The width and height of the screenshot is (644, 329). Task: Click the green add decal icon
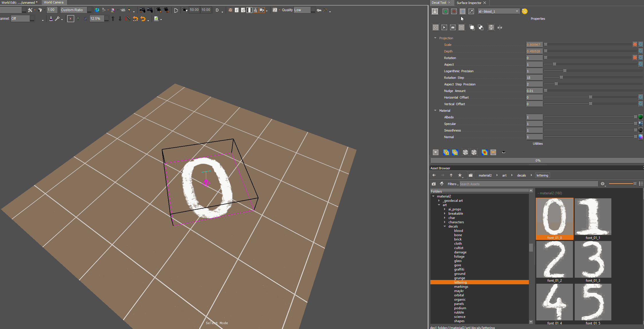(445, 11)
